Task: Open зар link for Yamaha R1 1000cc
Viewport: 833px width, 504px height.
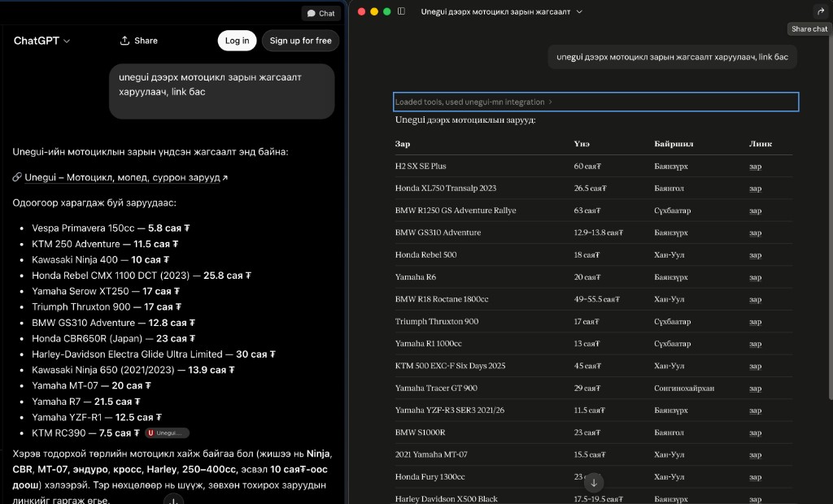Action: point(755,344)
